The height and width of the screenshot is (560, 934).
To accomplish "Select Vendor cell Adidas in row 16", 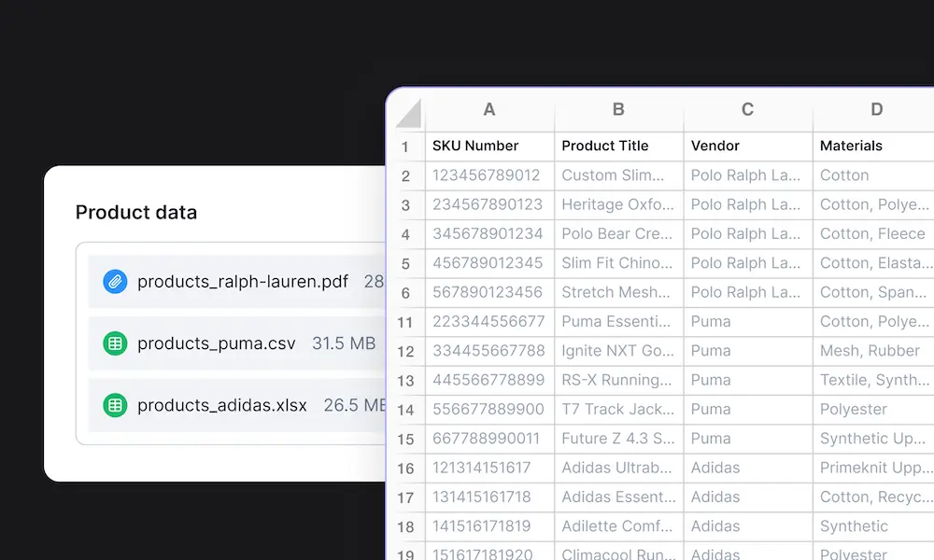I will 748,469.
